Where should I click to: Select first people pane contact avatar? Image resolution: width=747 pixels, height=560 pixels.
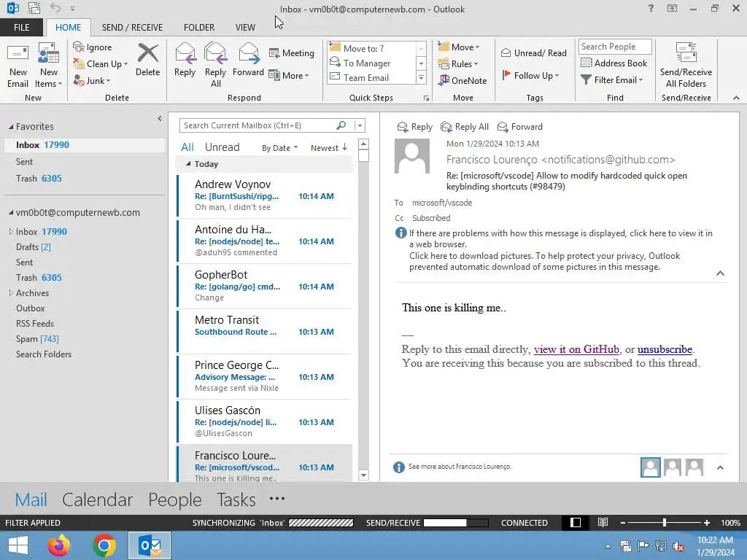pyautogui.click(x=650, y=467)
